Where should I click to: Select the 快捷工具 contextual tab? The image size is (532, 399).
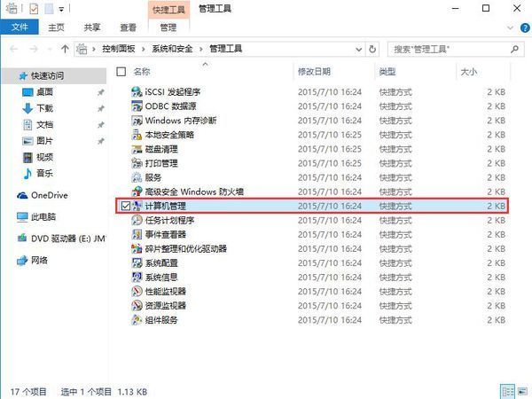pos(168,10)
